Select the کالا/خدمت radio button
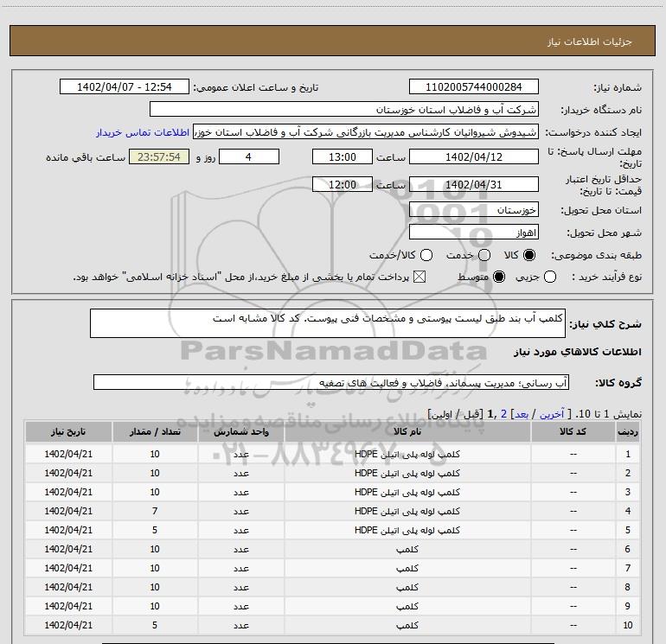 pyautogui.click(x=426, y=255)
